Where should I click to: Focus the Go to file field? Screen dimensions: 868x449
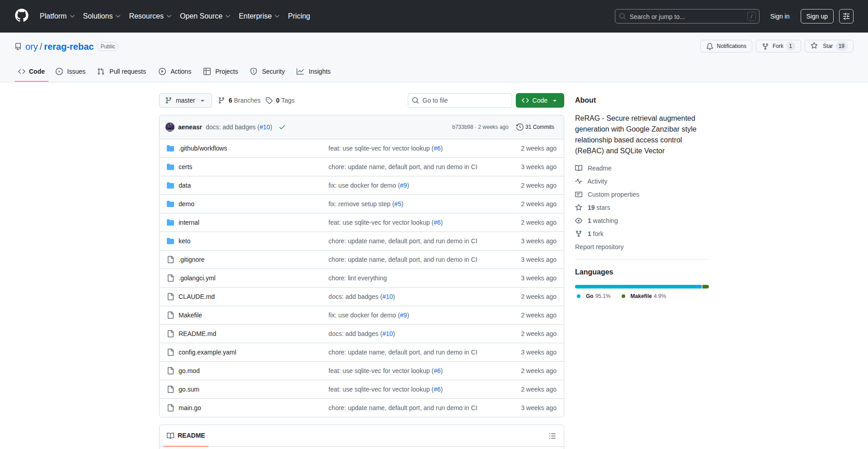(x=460, y=100)
